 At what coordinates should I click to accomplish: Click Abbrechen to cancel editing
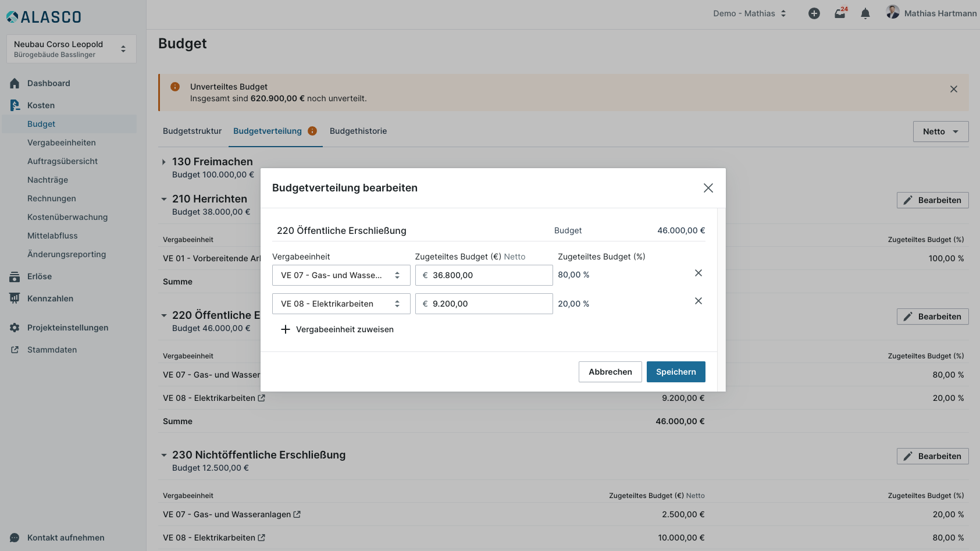click(x=610, y=372)
